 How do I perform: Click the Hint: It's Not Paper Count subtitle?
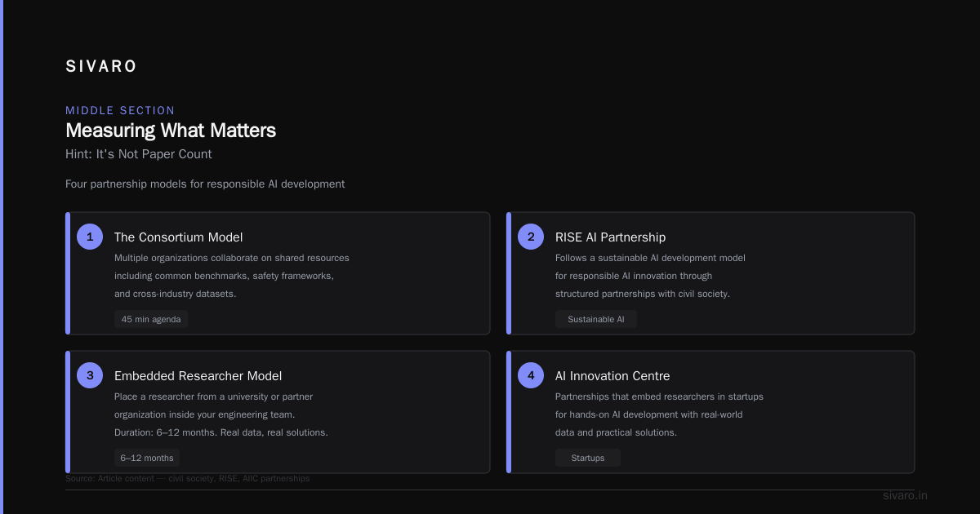pyautogui.click(x=139, y=154)
